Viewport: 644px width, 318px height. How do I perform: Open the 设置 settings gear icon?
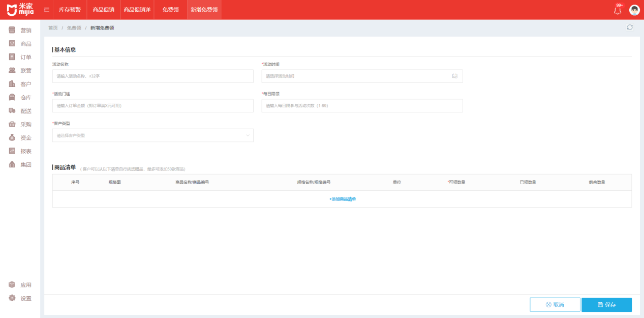click(12, 298)
